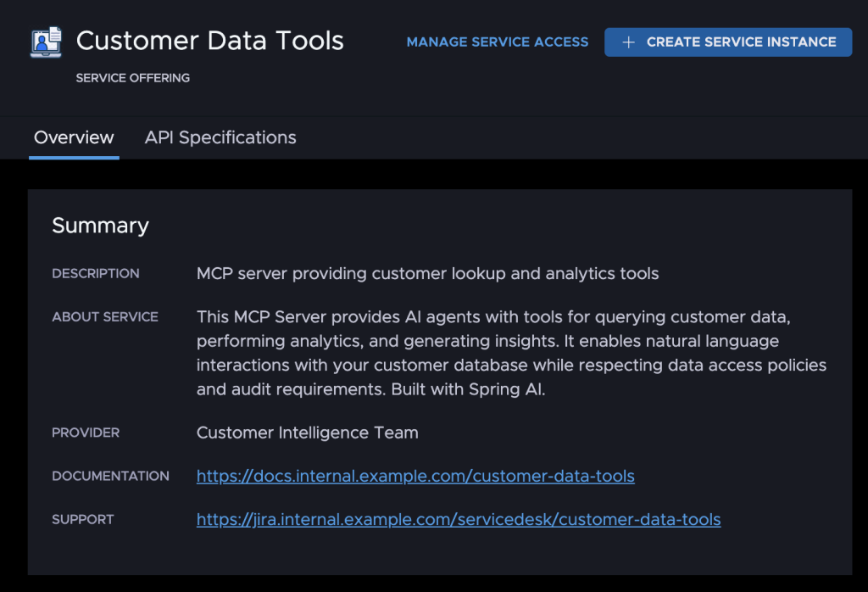Click the About Service field label
The image size is (868, 592).
[x=105, y=316]
